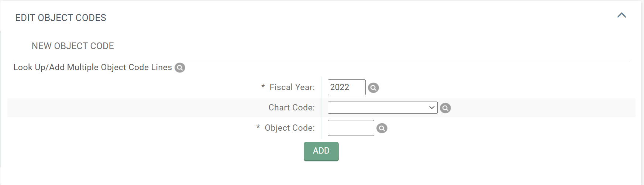Click the EDIT OBJECT CODES header title
The image size is (644, 185).
(61, 18)
